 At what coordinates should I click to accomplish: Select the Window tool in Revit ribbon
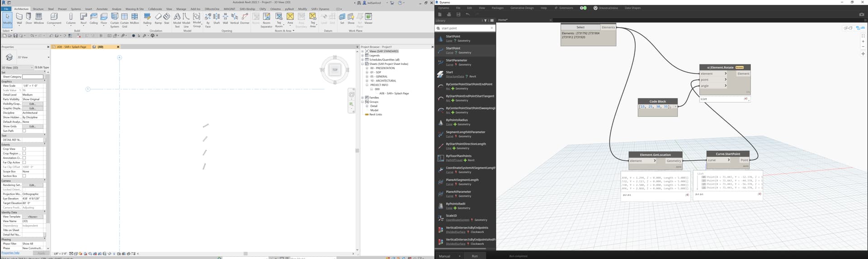pyautogui.click(x=39, y=18)
